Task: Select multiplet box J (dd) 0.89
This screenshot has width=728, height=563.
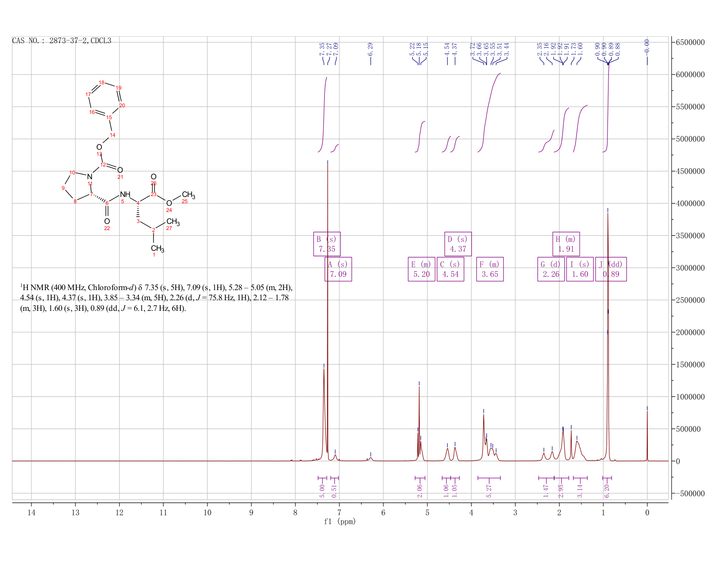Action: pyautogui.click(x=611, y=269)
